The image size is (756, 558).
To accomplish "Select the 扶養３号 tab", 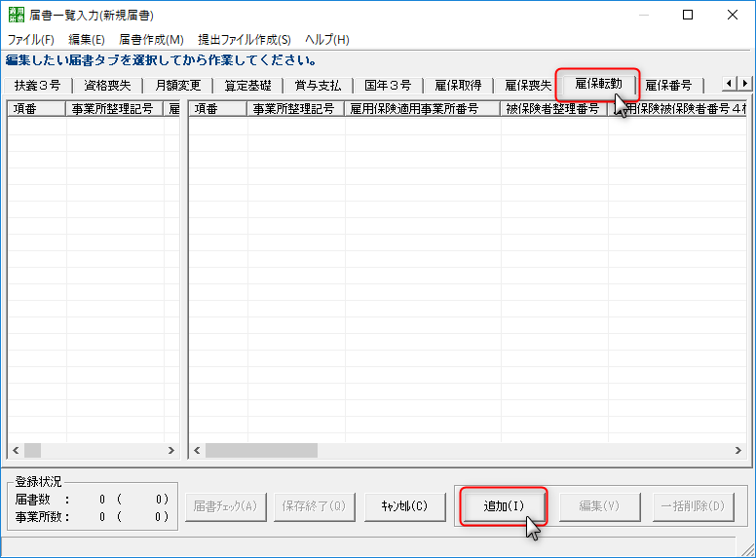I will point(37,86).
